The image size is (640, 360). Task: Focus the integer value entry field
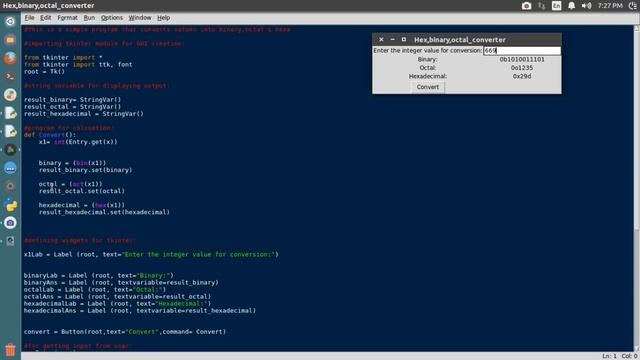[522, 51]
